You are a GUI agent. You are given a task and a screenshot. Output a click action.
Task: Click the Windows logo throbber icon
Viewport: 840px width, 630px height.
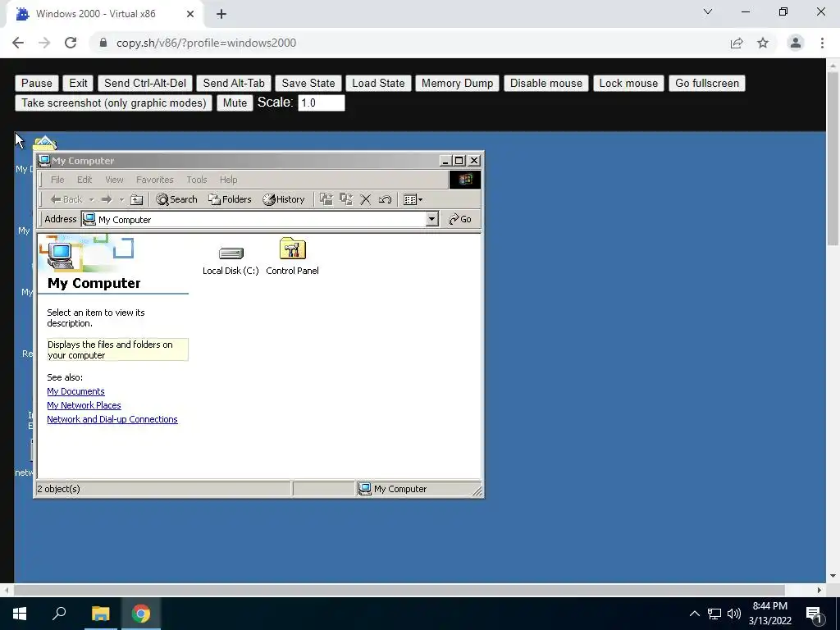pos(464,180)
